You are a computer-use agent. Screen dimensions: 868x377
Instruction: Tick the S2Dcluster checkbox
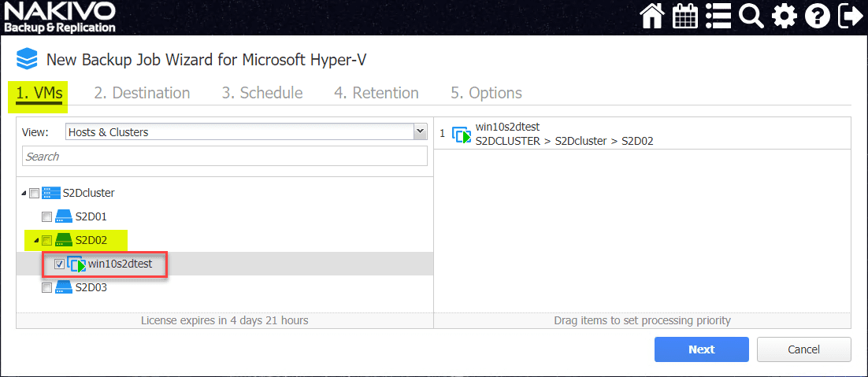(34, 193)
